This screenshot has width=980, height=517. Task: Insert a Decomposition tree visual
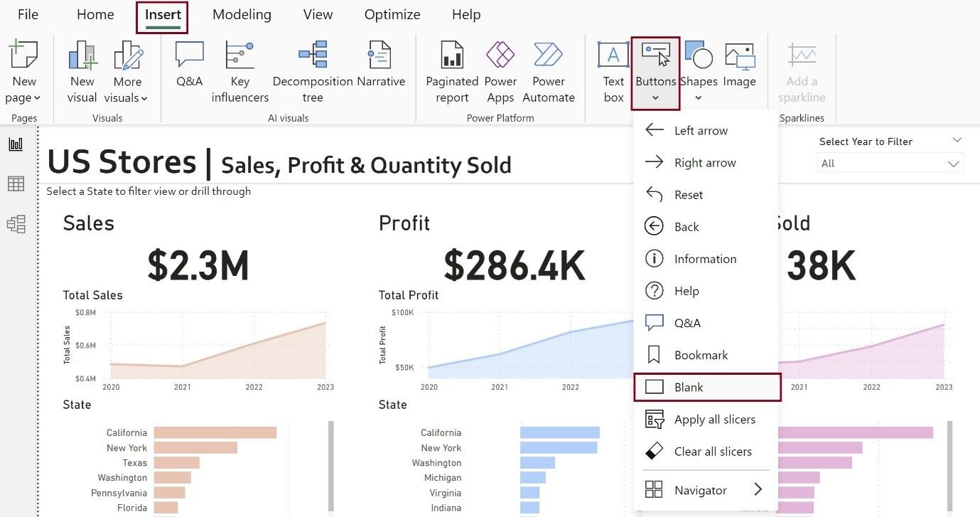(x=313, y=72)
